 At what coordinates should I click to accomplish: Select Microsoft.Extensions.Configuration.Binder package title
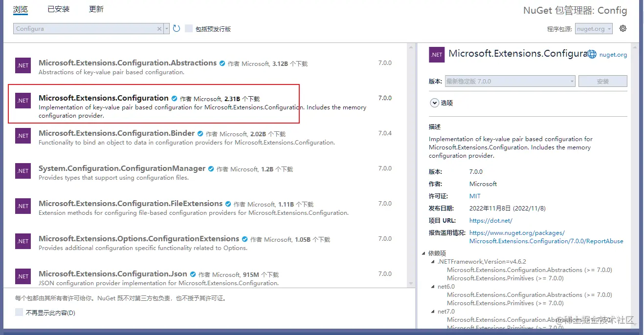coord(117,133)
